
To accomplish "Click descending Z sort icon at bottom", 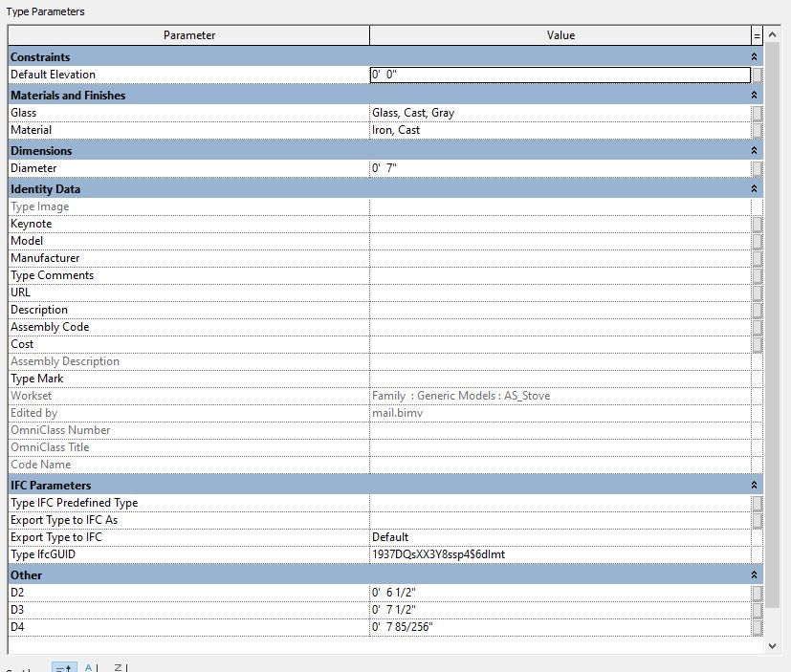I will [x=119, y=668].
